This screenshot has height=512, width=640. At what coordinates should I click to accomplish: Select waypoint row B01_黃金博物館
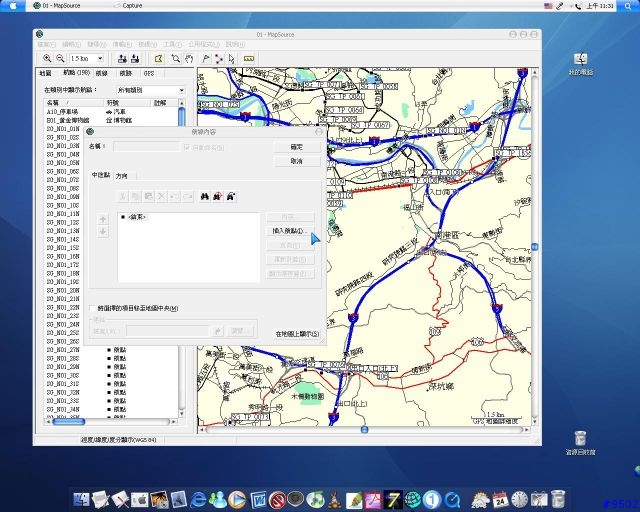tap(110, 120)
